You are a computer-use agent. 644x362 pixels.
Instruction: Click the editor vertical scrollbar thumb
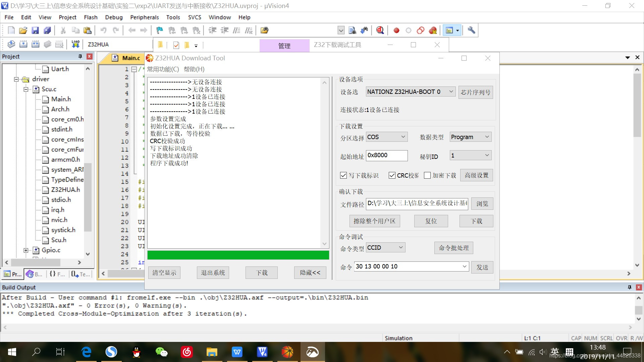point(637,106)
